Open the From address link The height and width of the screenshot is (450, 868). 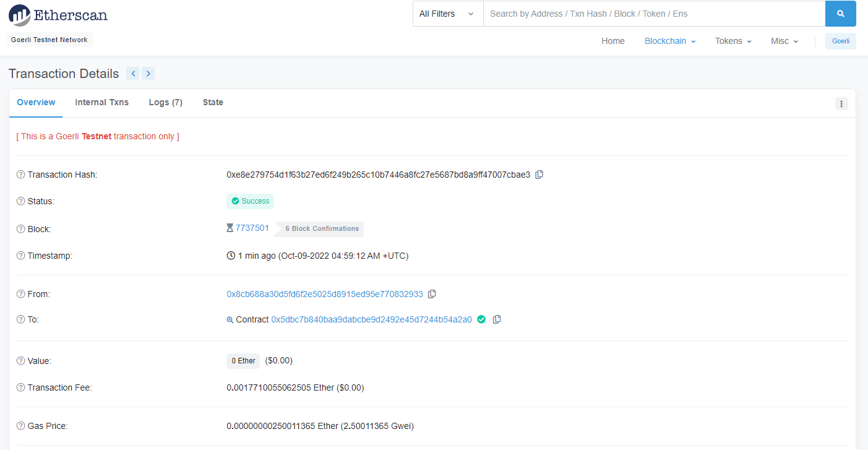[325, 294]
